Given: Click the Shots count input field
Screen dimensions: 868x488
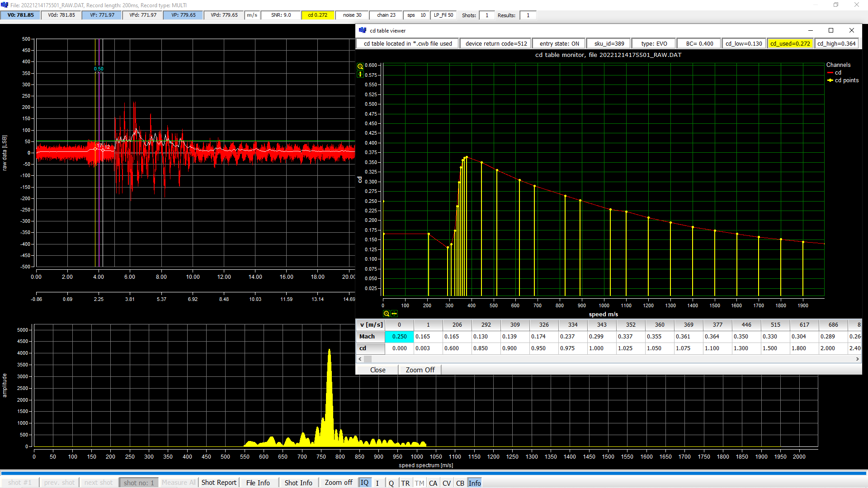Looking at the screenshot, I should coord(487,15).
